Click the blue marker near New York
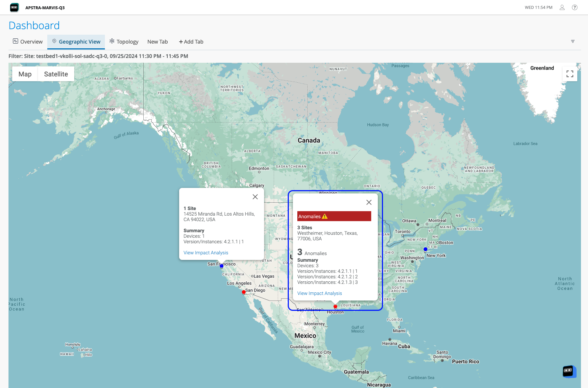The width and height of the screenshot is (588, 388). pos(425,250)
